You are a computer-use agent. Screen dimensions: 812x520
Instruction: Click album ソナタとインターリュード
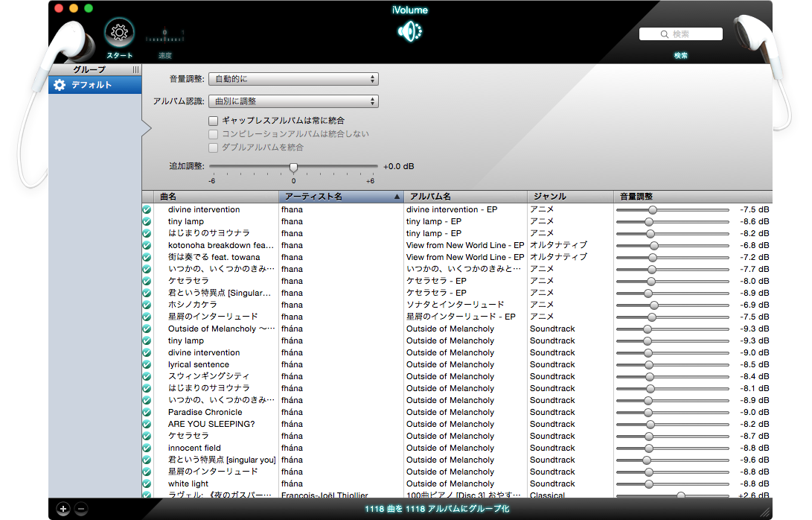point(455,305)
